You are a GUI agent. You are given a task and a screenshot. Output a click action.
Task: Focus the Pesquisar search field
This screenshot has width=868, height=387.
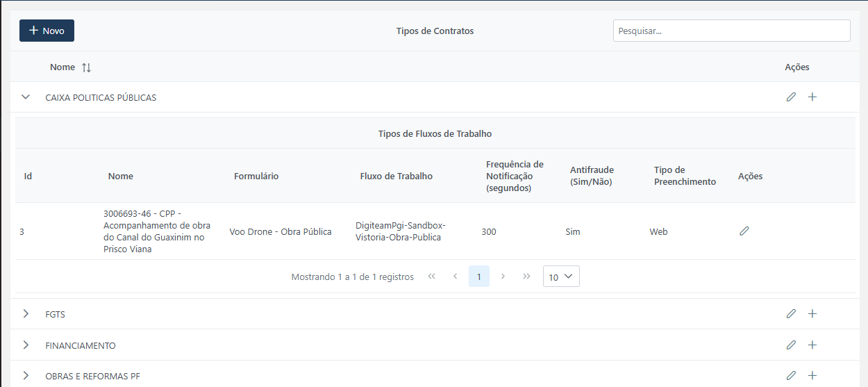(x=731, y=31)
